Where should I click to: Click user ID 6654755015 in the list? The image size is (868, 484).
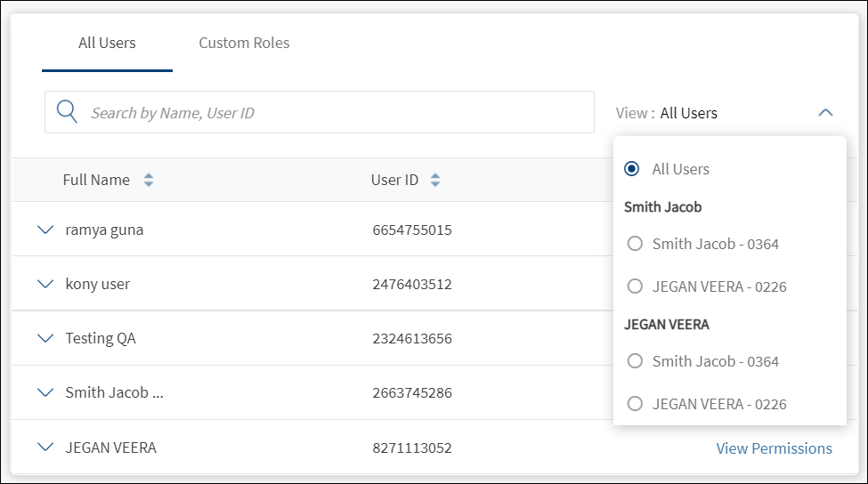coord(412,230)
